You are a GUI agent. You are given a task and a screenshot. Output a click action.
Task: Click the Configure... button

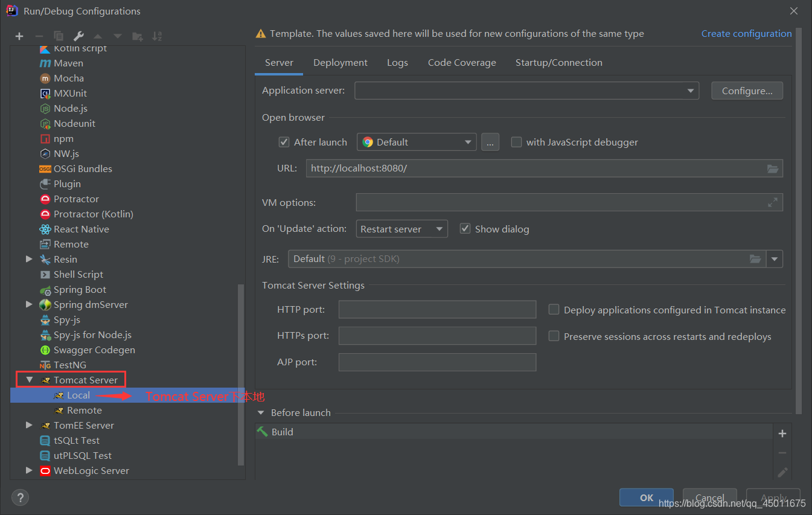(x=747, y=91)
